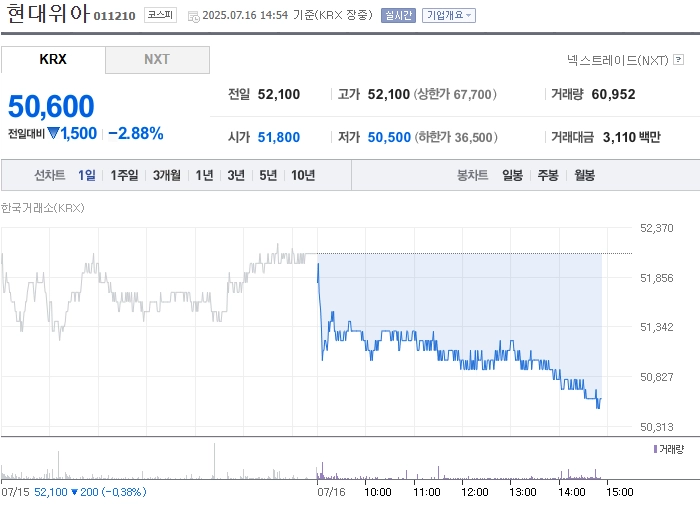This screenshot has height=505, width=700.
Task: Click the down-triangle icon next to 1,500
Action: 53,133
